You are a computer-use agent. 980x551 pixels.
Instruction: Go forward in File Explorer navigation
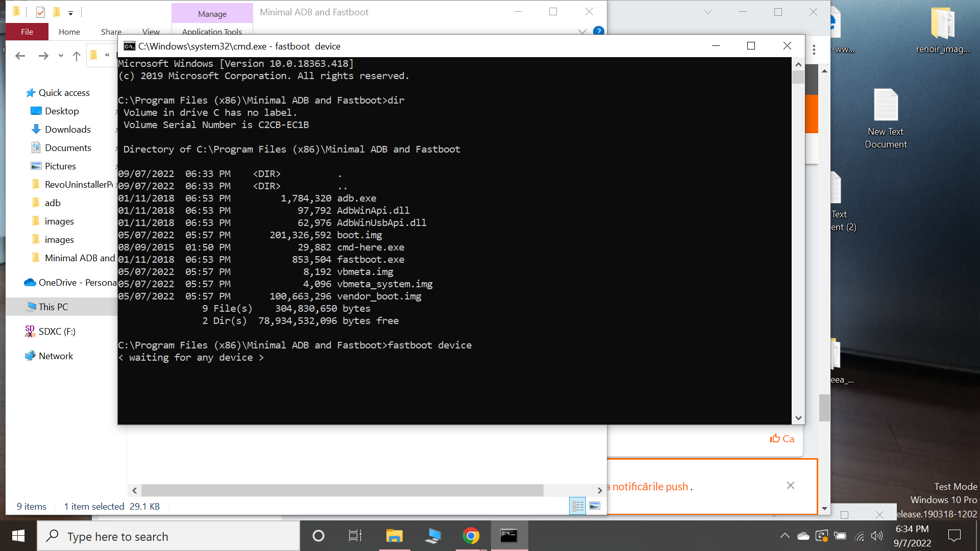coord(43,56)
